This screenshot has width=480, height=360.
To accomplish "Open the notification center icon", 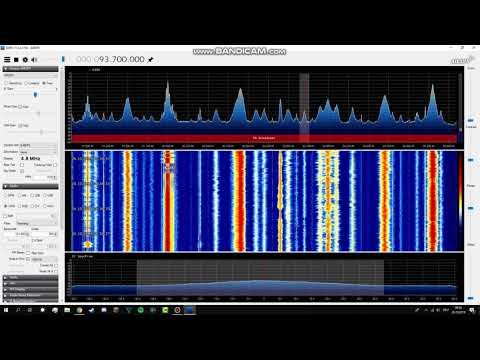I will coord(472,310).
